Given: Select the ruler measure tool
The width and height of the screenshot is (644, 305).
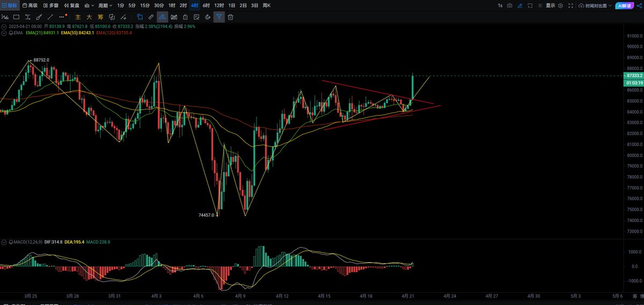Looking at the screenshot, I should [x=151, y=17].
